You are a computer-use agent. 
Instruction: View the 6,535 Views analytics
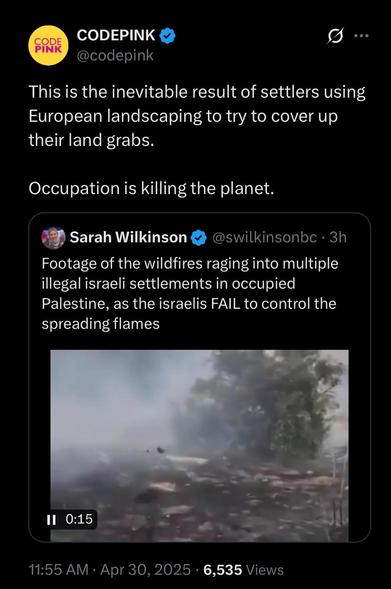pos(244,570)
